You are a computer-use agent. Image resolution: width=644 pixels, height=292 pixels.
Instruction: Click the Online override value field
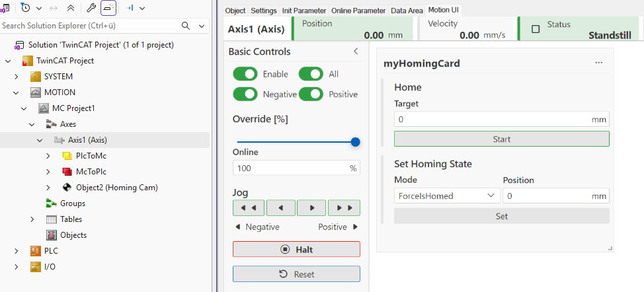coord(296,168)
